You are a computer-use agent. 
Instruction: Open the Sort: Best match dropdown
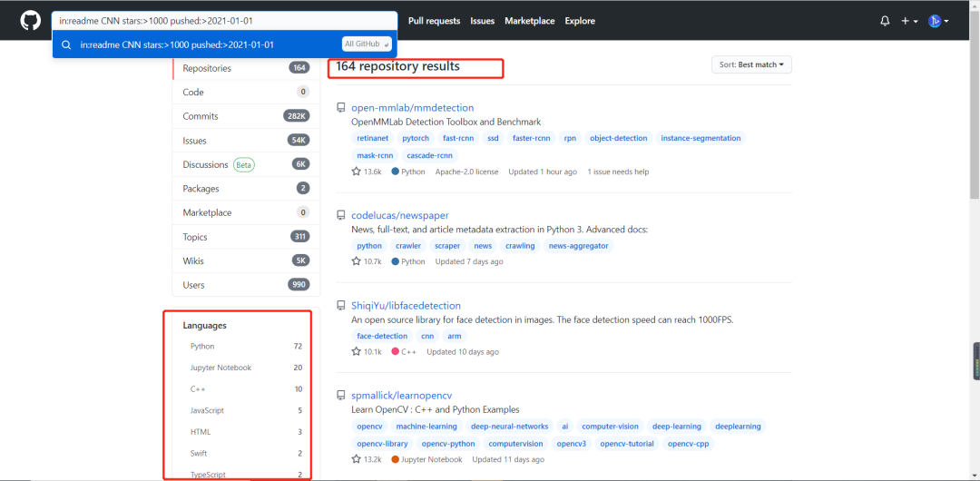pos(751,64)
